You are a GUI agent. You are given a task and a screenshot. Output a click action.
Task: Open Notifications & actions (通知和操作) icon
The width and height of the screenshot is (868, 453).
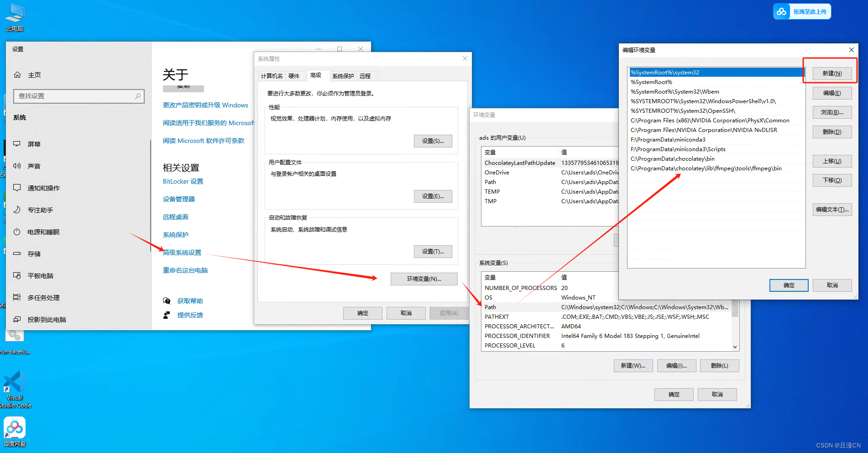17,188
